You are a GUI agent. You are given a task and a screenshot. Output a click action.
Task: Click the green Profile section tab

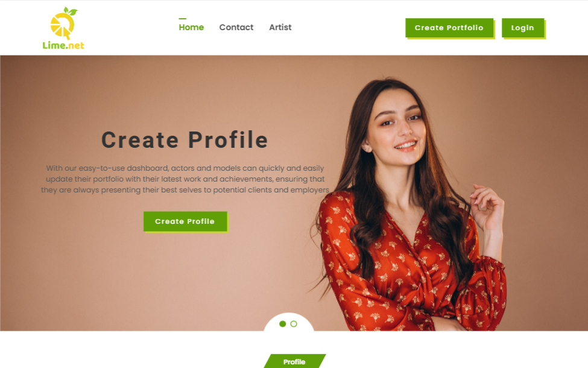coord(295,361)
